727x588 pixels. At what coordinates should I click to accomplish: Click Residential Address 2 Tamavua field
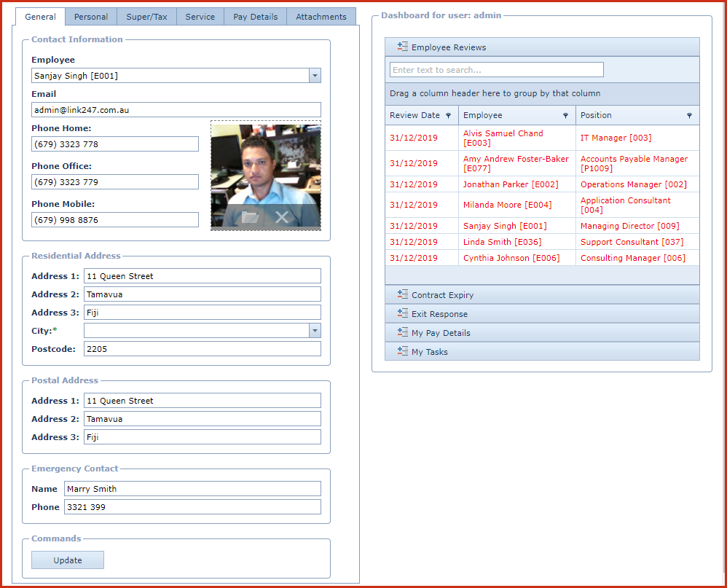tap(203, 294)
